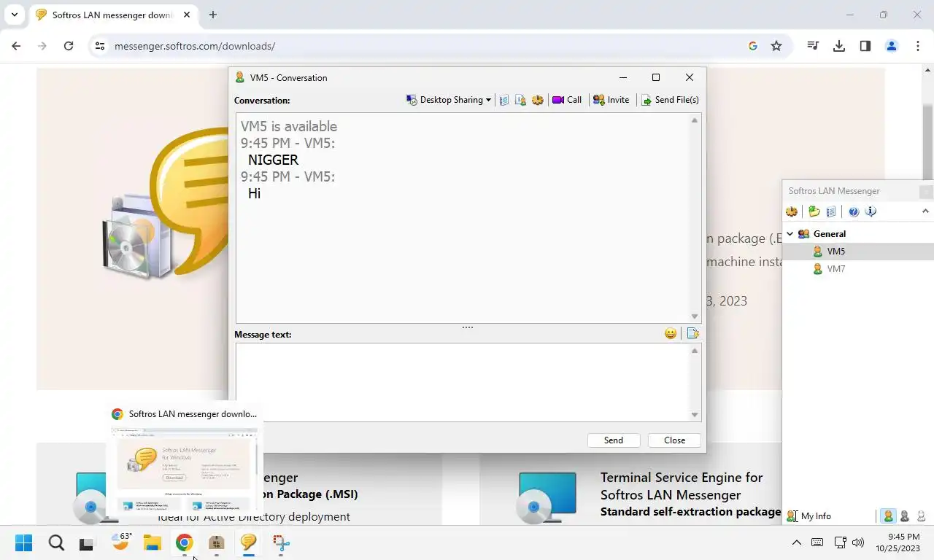Set status to Busy (dark user icon)

point(905,516)
